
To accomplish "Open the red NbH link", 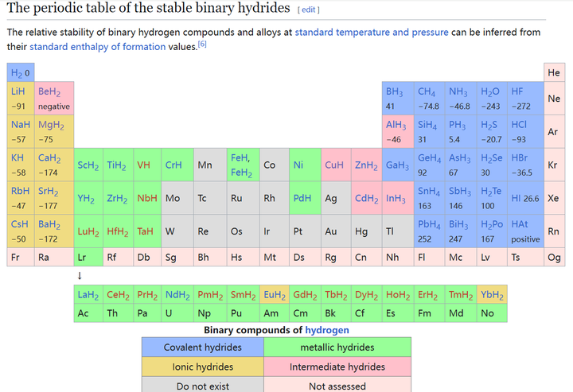I will pos(147,198).
